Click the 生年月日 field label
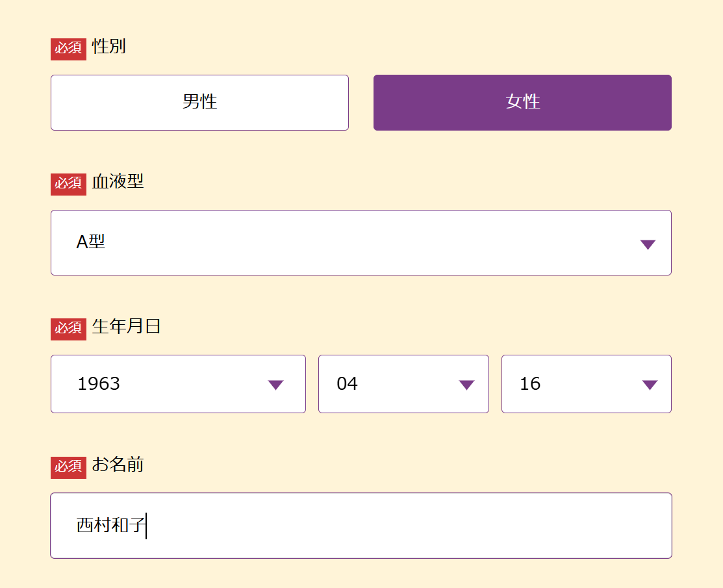This screenshot has height=588, width=723. pyautogui.click(x=126, y=326)
